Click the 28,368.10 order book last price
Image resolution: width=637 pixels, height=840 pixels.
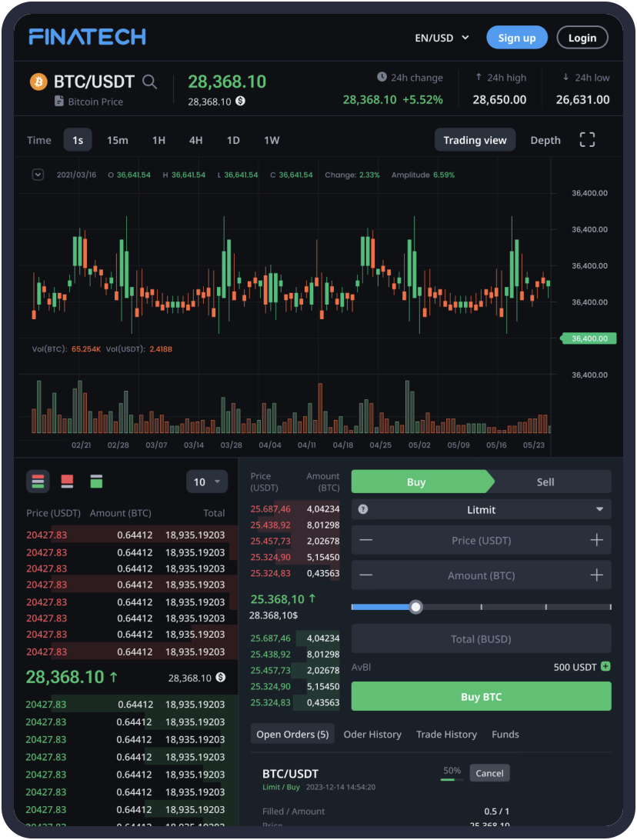(65, 677)
